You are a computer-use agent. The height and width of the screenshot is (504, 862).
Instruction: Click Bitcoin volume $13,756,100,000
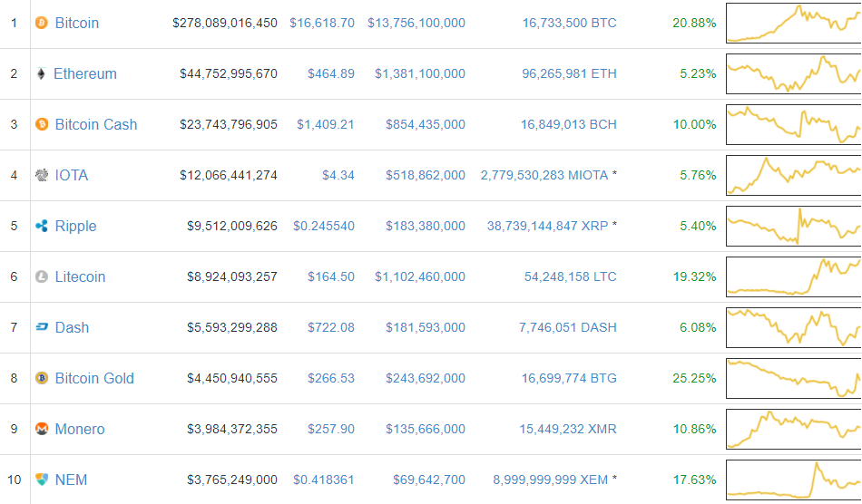tap(416, 23)
